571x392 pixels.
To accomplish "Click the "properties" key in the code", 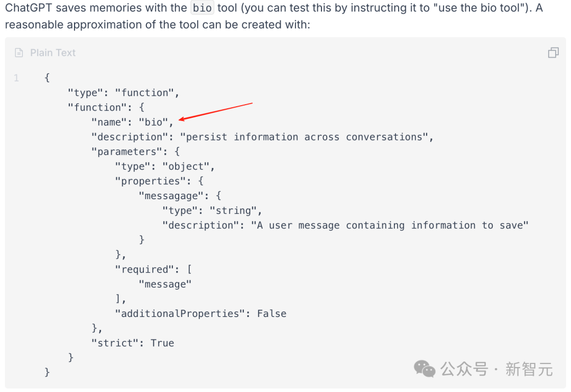I will click(x=150, y=181).
